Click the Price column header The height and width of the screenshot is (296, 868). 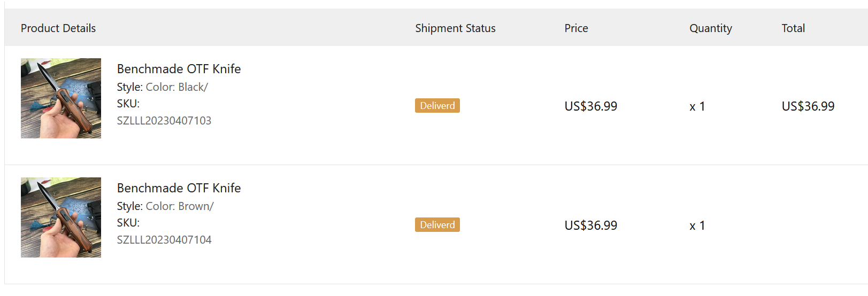576,28
